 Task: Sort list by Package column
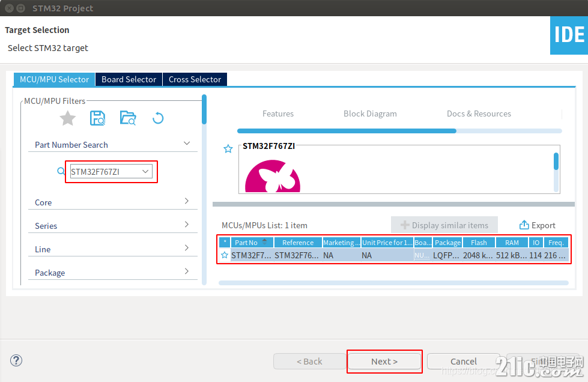pos(447,243)
